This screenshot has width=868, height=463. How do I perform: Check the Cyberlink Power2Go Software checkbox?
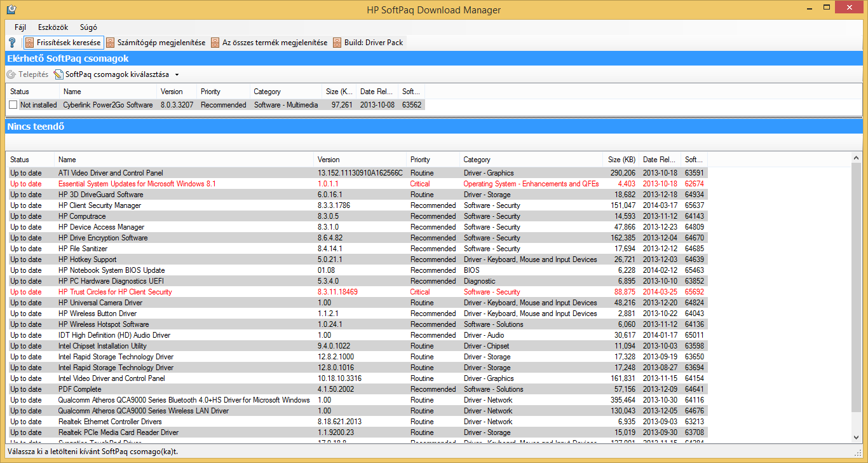(13, 105)
